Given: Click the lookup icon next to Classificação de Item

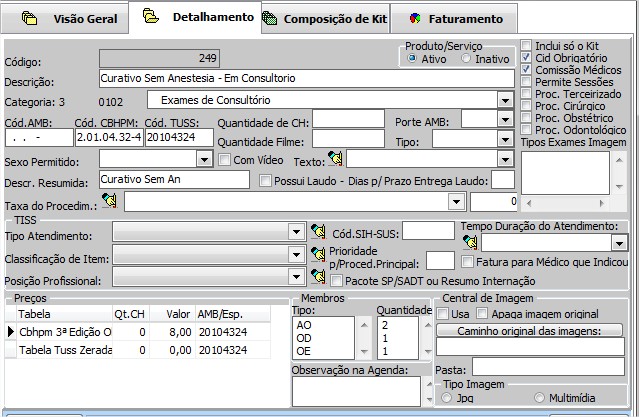Looking at the screenshot, I should coord(318,255).
